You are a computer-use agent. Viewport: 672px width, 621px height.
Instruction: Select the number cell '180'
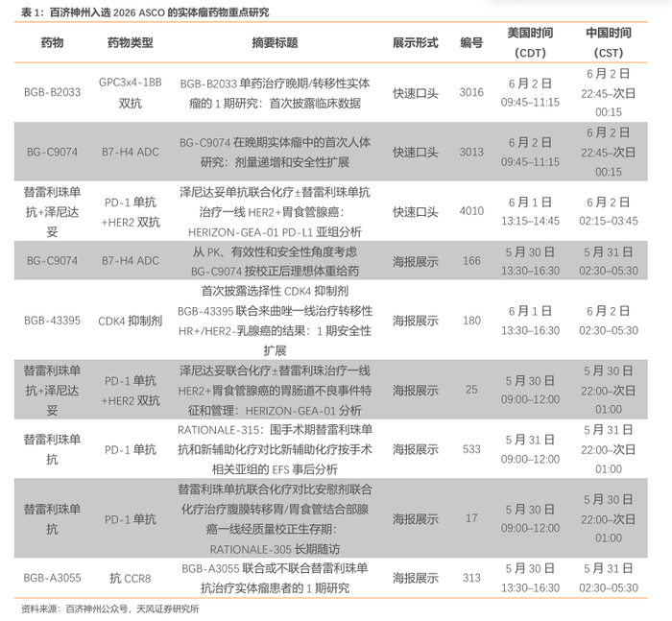coord(471,321)
